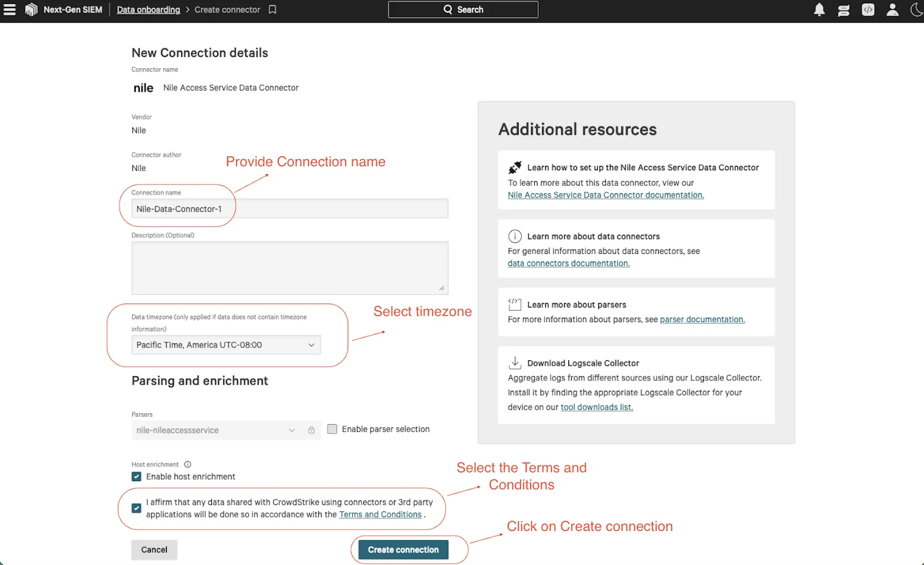Select the Create connector breadcrumb
This screenshot has width=924, height=565.
(x=228, y=10)
